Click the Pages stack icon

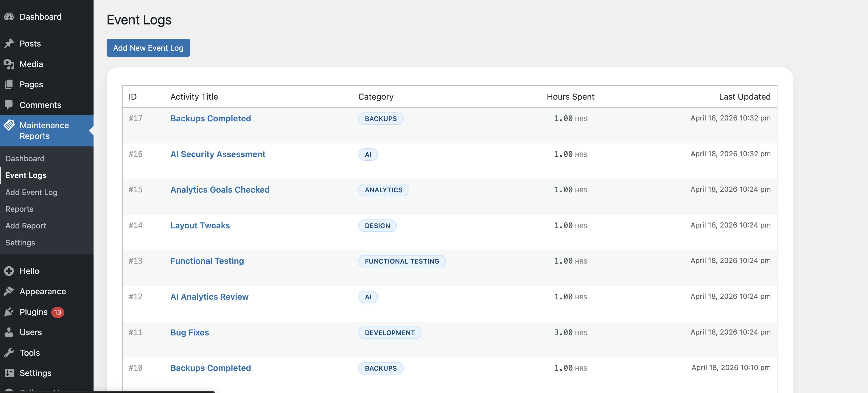(x=9, y=84)
